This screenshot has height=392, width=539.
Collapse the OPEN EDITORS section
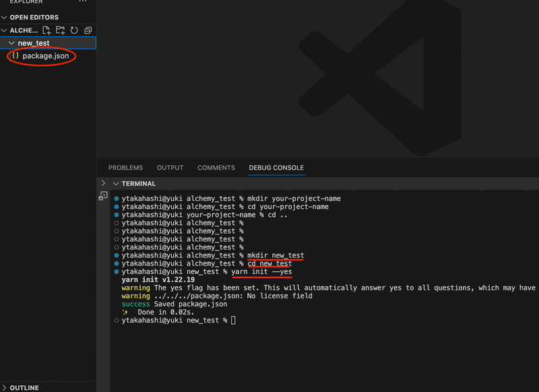[5, 17]
